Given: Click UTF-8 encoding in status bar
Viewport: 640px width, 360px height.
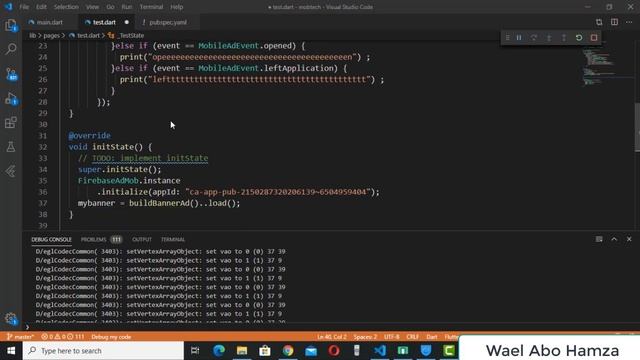Looking at the screenshot, I should pos(392,337).
